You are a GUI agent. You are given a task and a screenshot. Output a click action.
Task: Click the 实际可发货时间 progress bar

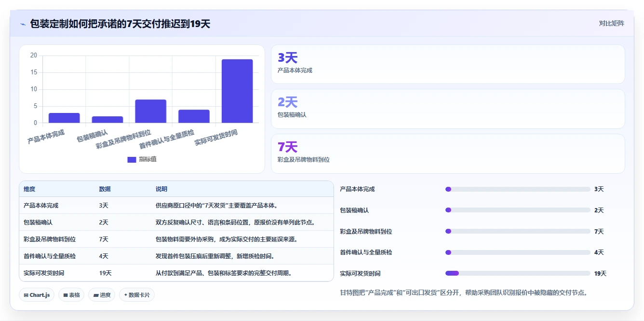click(x=518, y=273)
